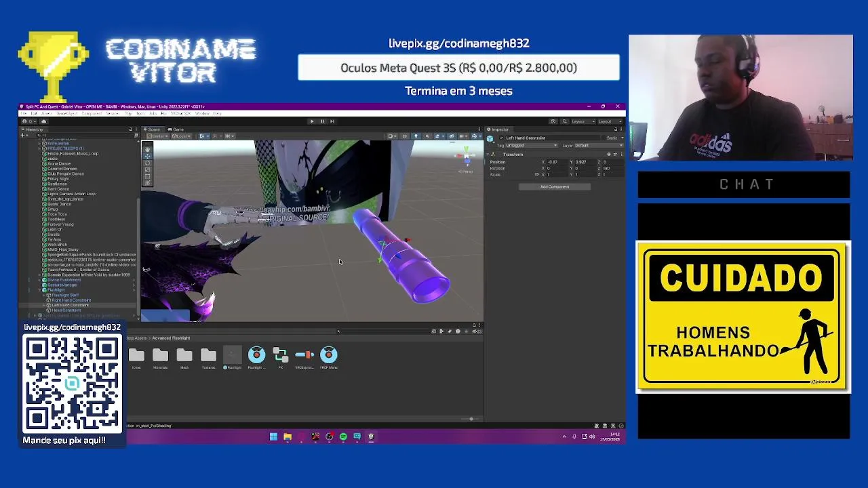Open the account icon dropdown
This screenshot has height=488, width=868.
[x=29, y=121]
